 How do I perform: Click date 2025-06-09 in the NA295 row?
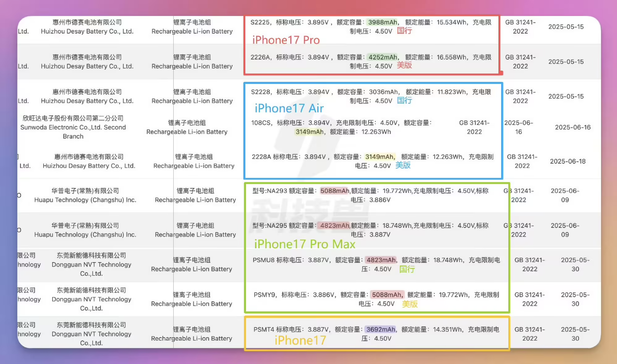point(565,230)
